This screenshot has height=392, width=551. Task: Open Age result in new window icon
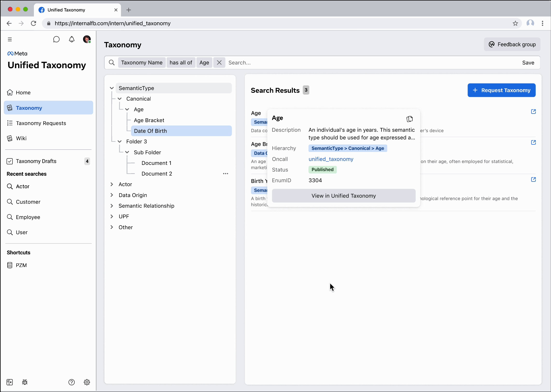533,111
